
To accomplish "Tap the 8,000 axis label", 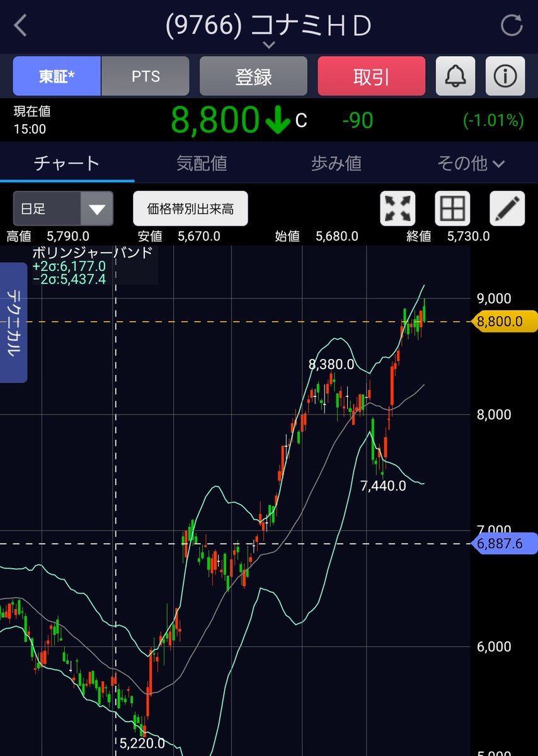I will click(x=494, y=415).
